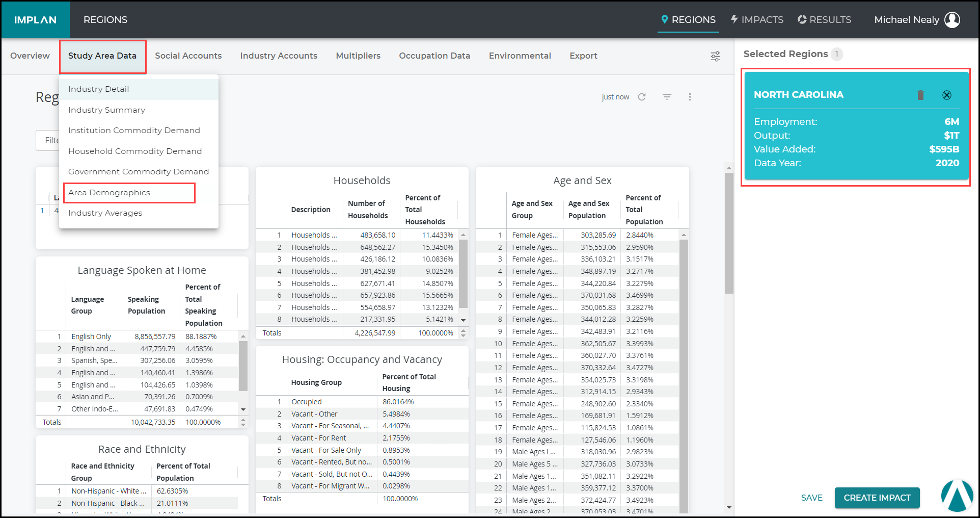Select Industry Detail menu item

pos(139,89)
